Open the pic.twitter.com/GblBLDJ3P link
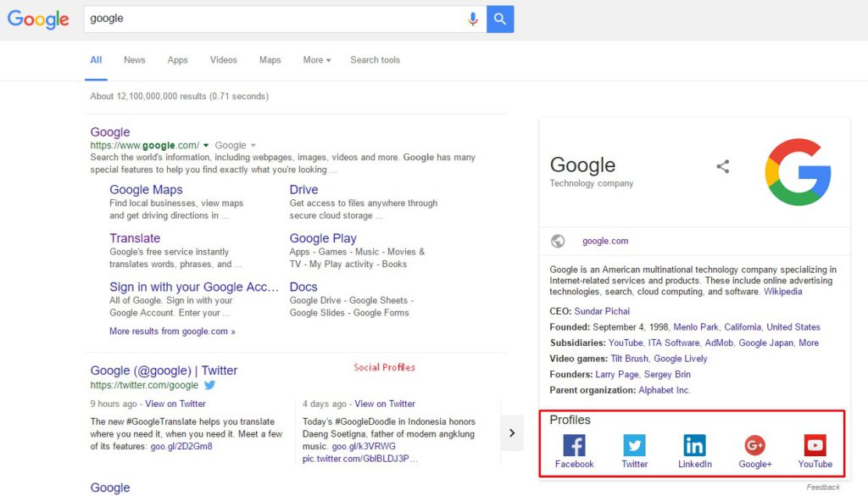 [359, 459]
